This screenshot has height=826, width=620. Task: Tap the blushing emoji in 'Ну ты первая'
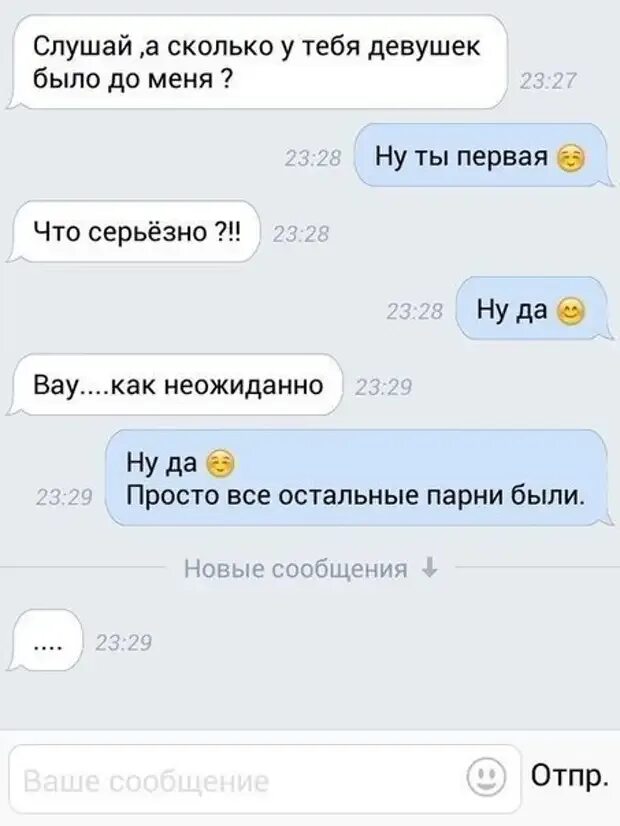pos(571,158)
